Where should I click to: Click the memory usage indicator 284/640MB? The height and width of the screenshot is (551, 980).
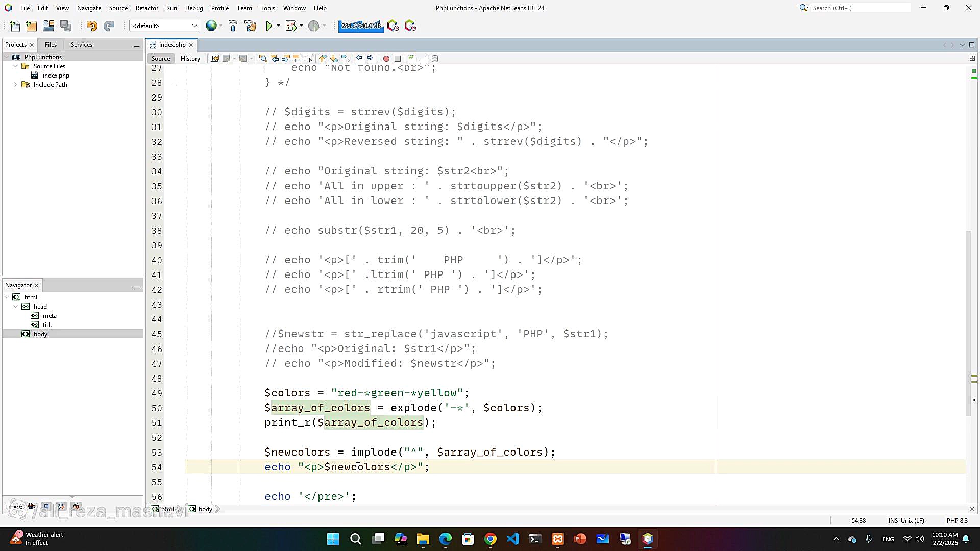tap(361, 26)
